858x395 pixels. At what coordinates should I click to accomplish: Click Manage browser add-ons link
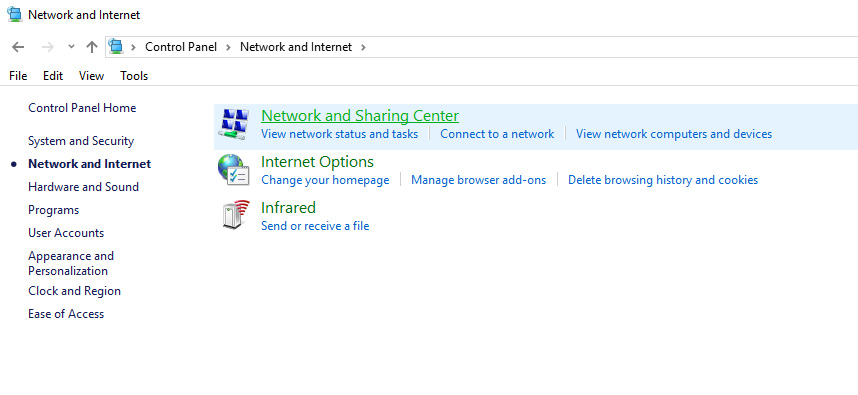(478, 180)
